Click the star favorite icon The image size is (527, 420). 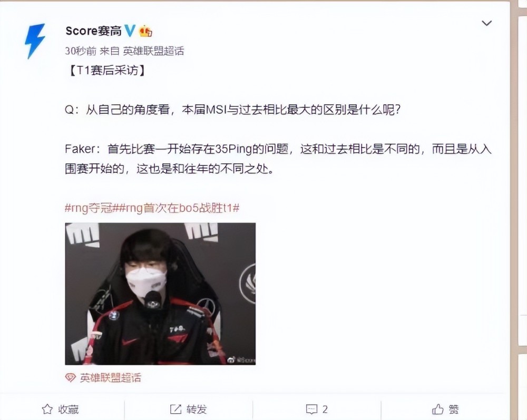point(47,409)
